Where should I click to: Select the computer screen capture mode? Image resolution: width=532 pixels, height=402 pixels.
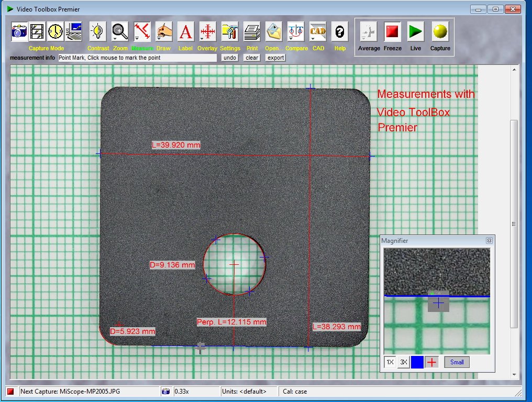tap(73, 32)
